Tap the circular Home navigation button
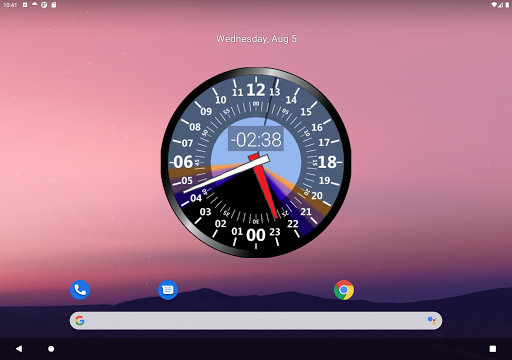Viewport: 512px width, 360px height. pyautogui.click(x=51, y=349)
